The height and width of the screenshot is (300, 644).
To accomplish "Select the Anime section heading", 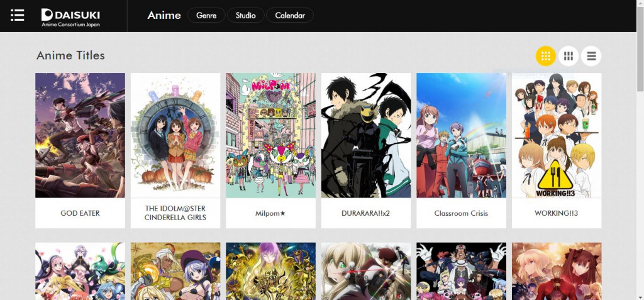I will click(164, 15).
